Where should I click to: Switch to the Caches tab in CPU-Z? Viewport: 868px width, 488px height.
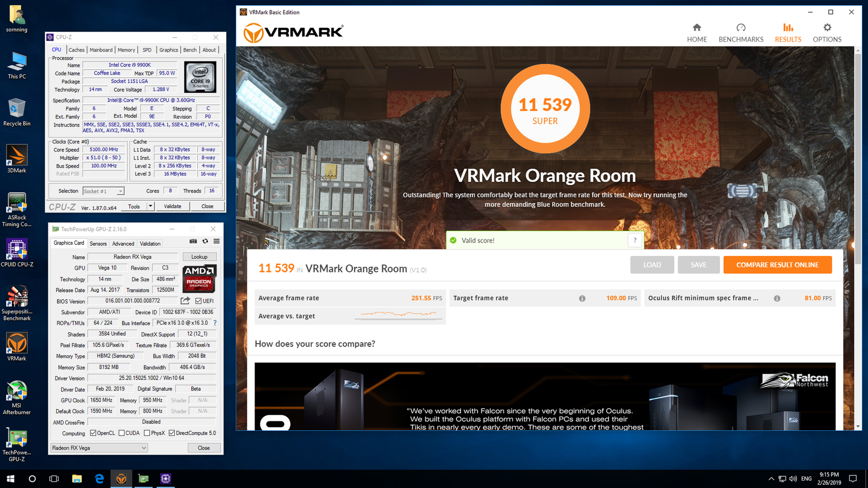[x=76, y=50]
